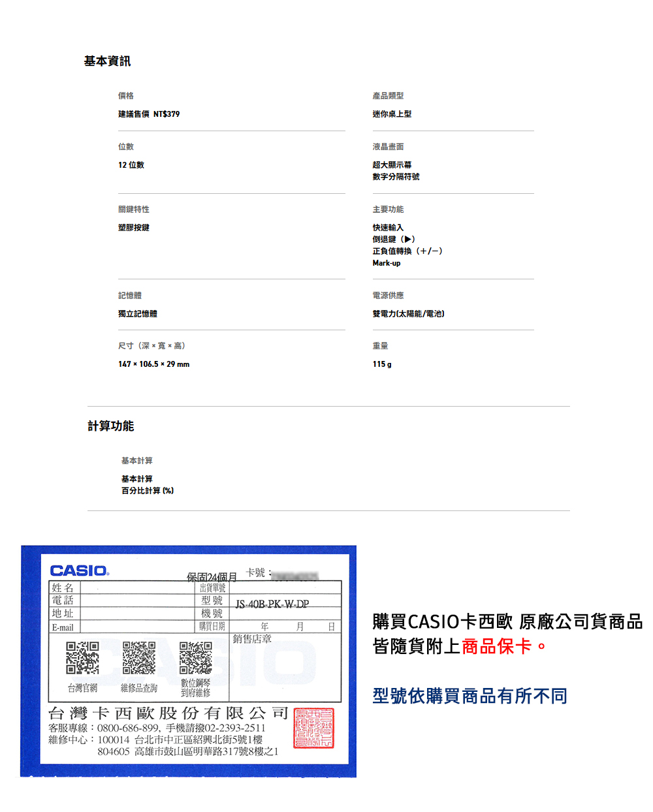The height and width of the screenshot is (812, 653).
Task: Click the red 商品保卡 text
Action: (x=497, y=647)
